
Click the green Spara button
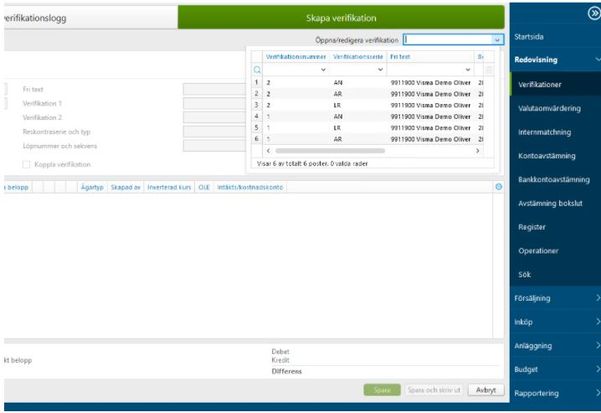(x=382, y=390)
